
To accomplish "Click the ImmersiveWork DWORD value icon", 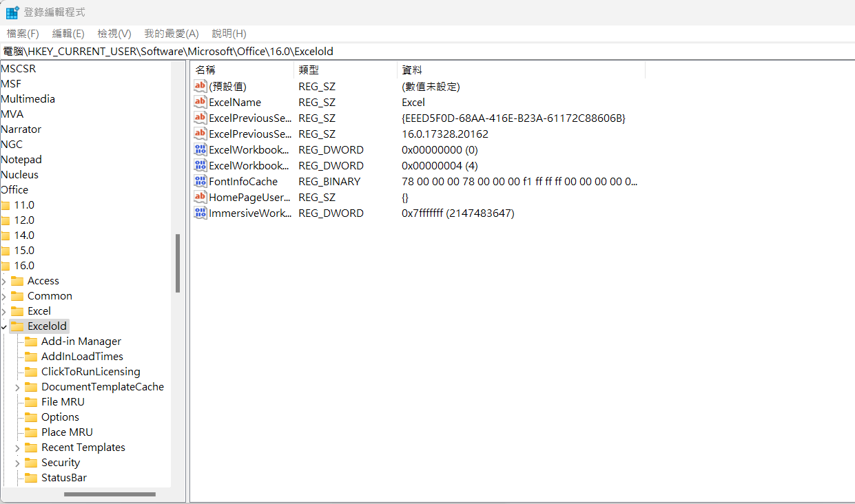I will pos(200,213).
